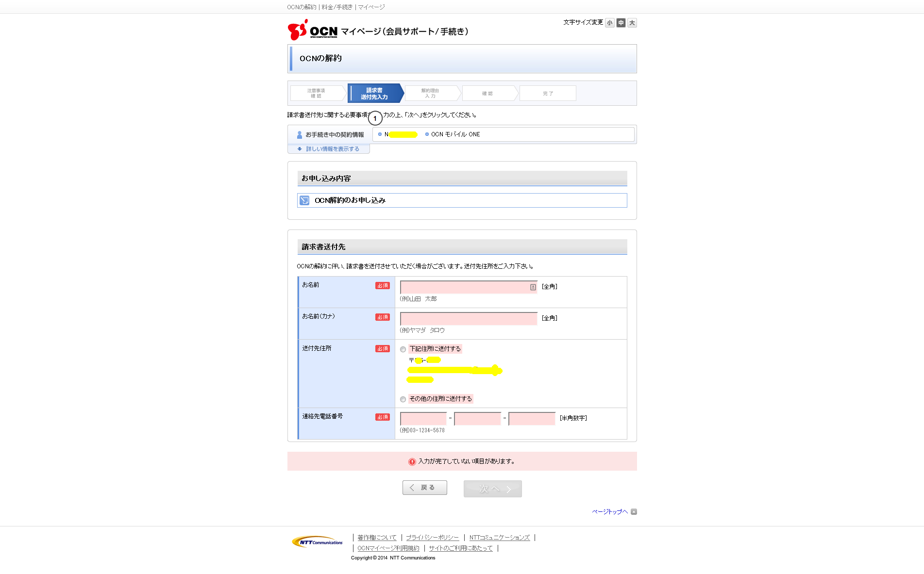Image resolution: width=924 pixels, height=574 pixels.
Task: Open the OCNマイページ利用規約 link
Action: (388, 548)
